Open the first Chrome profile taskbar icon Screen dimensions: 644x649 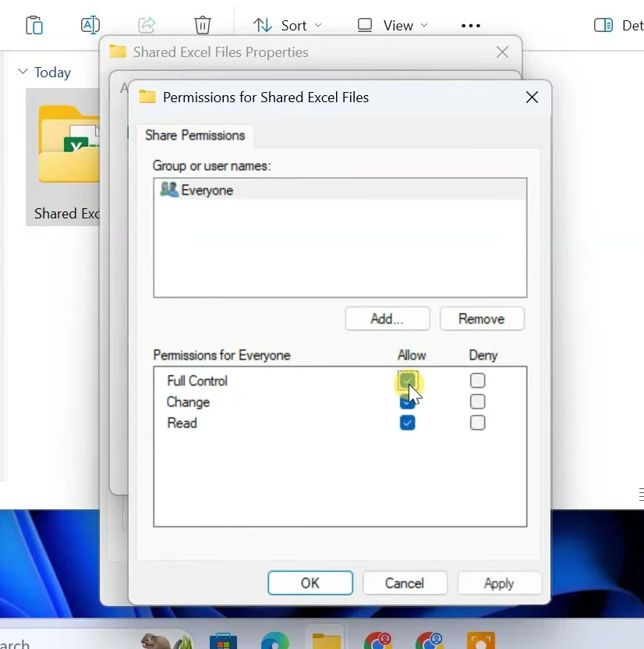[x=378, y=640]
